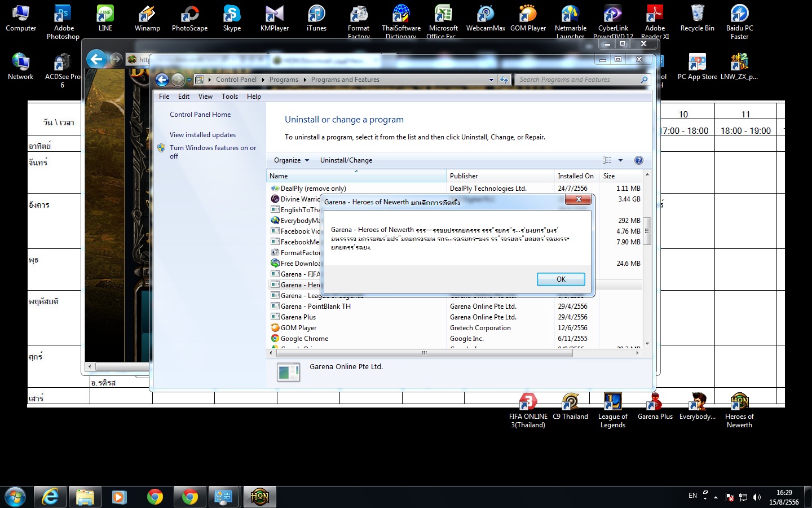This screenshot has height=508, width=812.
Task: Select the Baidu PC Faster desktop icon
Action: tap(739, 23)
